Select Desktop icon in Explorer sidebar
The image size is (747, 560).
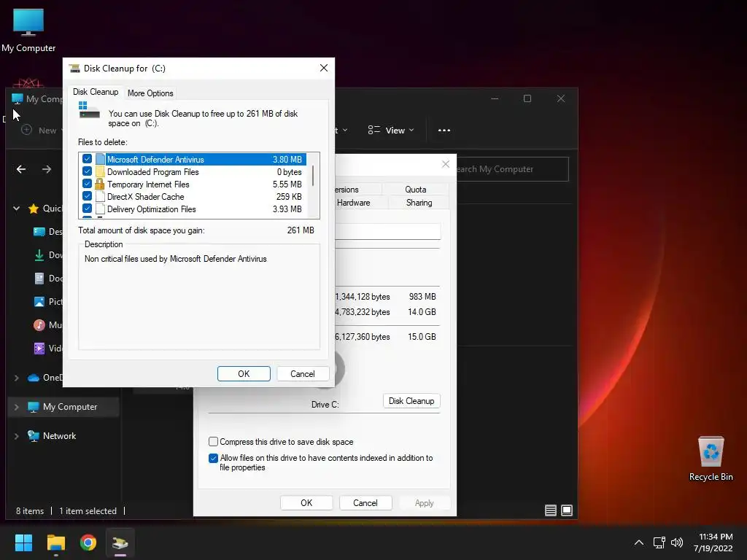(39, 232)
